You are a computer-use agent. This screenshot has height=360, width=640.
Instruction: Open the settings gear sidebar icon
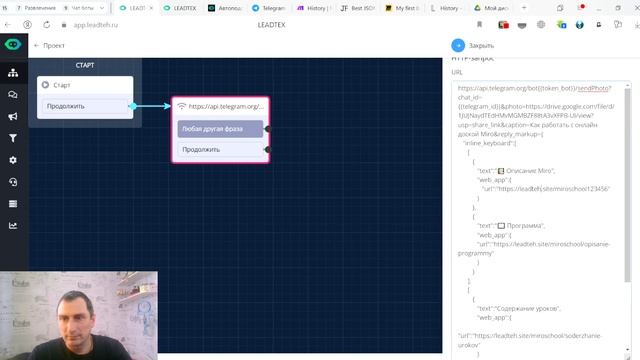[x=13, y=160]
